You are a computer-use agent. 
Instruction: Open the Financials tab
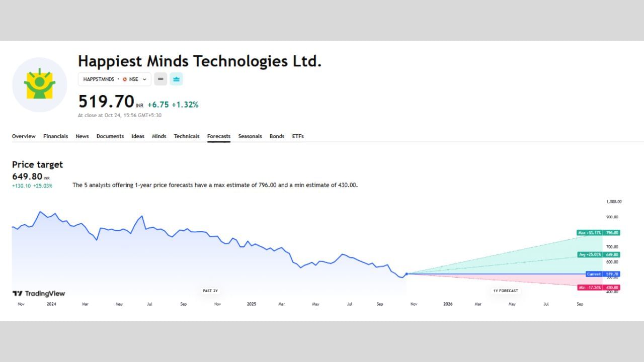(55, 136)
